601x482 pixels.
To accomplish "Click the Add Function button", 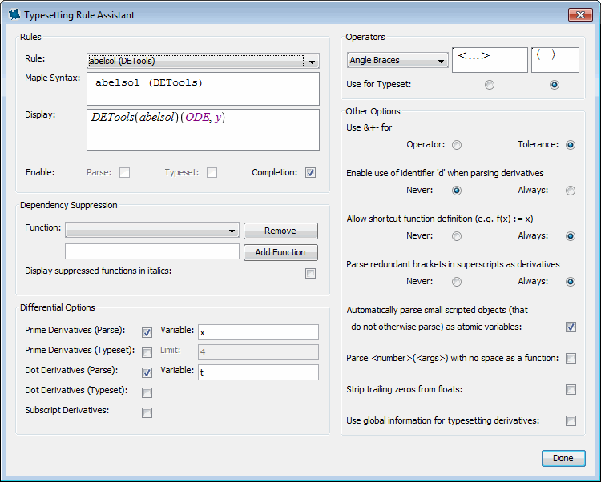I will [x=280, y=252].
